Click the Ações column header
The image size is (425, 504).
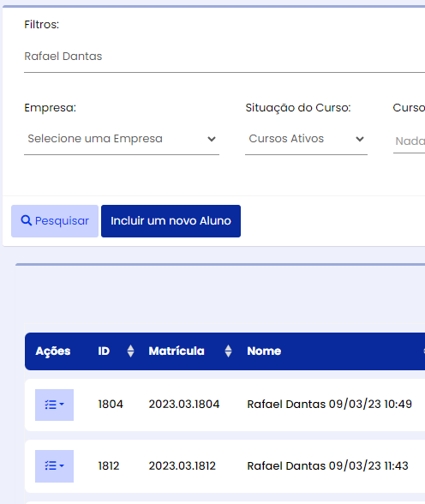53,351
